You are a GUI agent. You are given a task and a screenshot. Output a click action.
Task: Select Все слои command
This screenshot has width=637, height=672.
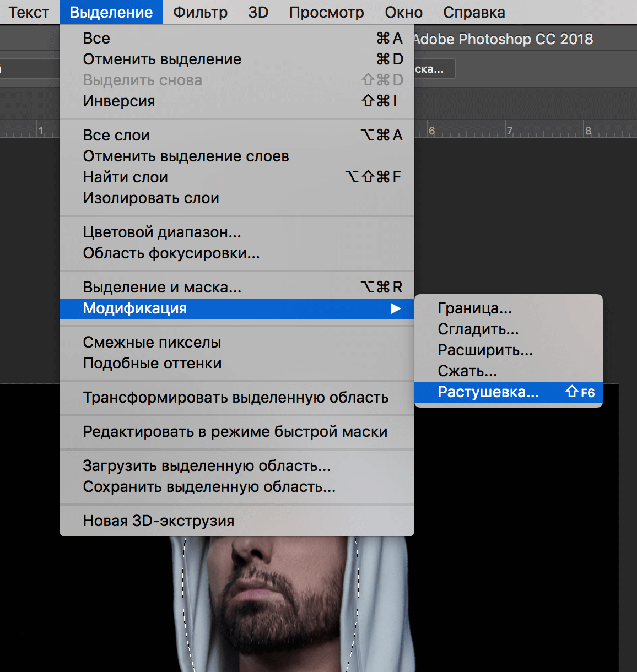click(x=116, y=135)
